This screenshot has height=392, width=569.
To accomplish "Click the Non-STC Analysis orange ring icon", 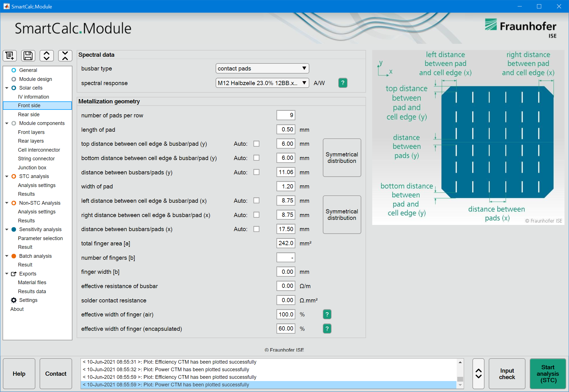I will pyautogui.click(x=13, y=203).
